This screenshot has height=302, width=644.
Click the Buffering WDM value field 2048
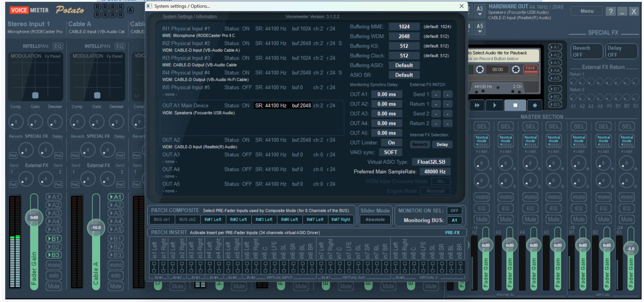pyautogui.click(x=404, y=36)
